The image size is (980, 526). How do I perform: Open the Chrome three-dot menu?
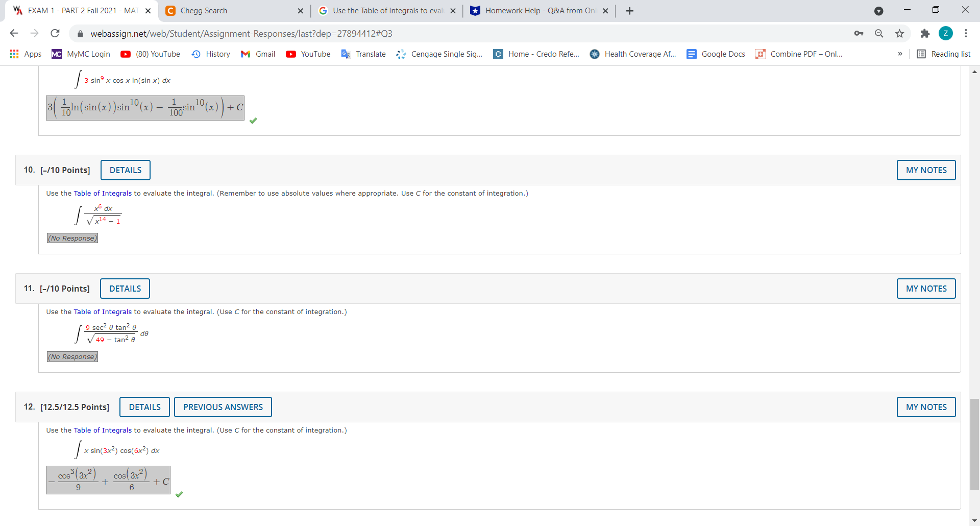pyautogui.click(x=965, y=33)
